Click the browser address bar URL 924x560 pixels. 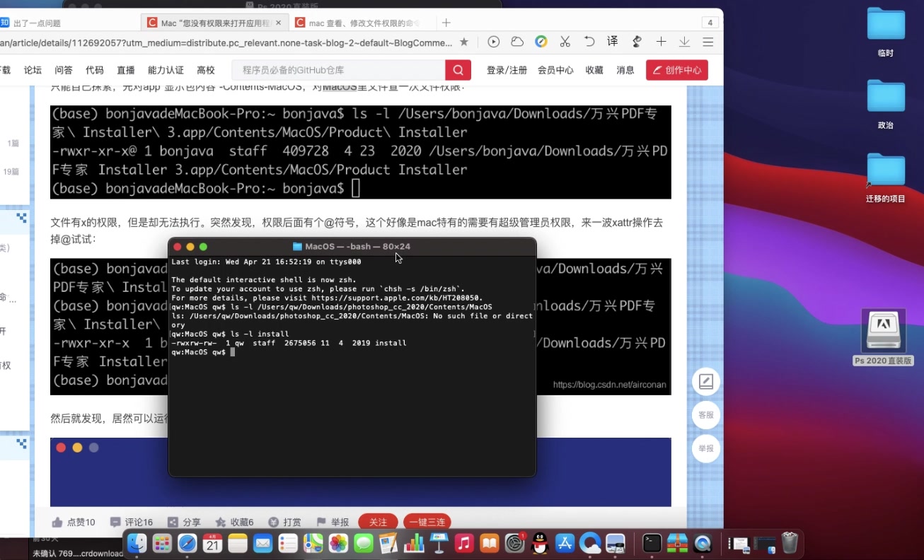tap(226, 42)
